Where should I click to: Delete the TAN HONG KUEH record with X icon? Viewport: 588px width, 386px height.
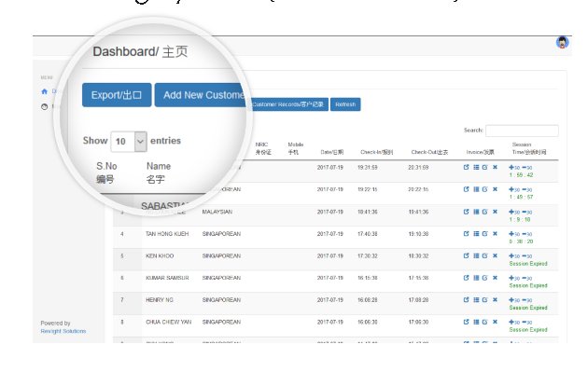pyautogui.click(x=495, y=234)
